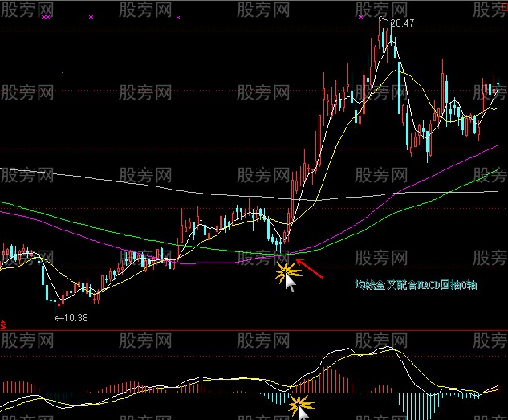Click the double magenta x marker at top-left
The width and height of the screenshot is (508, 420).
coord(47,16)
